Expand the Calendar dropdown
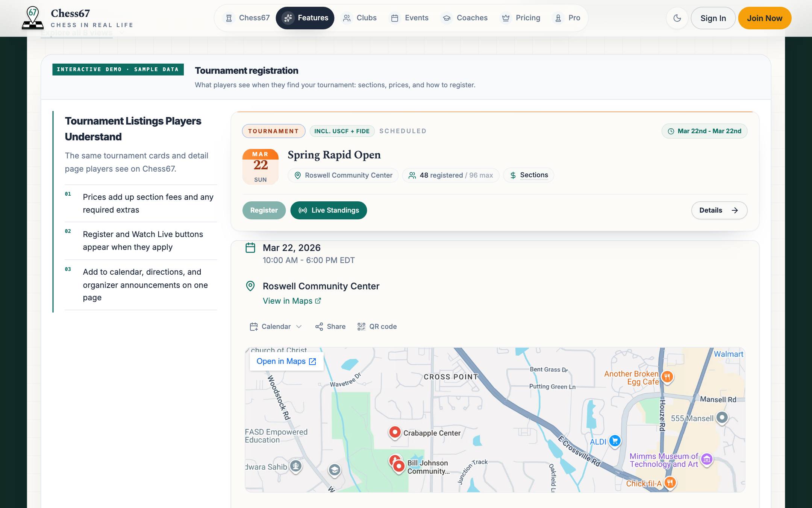This screenshot has height=508, width=812. coord(276,327)
